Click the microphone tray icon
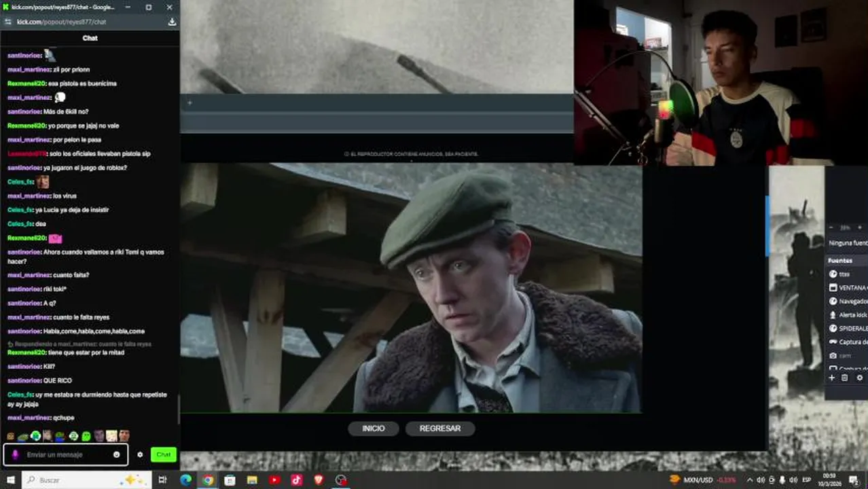The width and height of the screenshot is (868, 489). [x=782, y=480]
